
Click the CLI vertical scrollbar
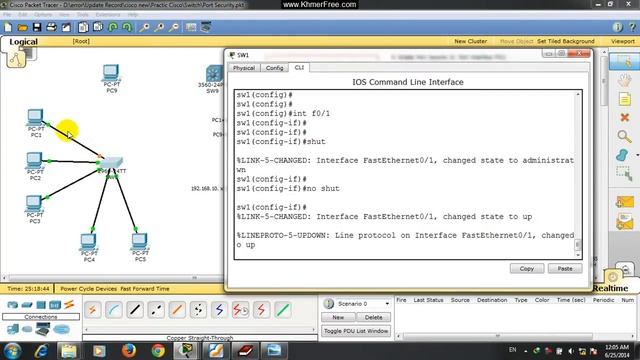tap(578, 174)
